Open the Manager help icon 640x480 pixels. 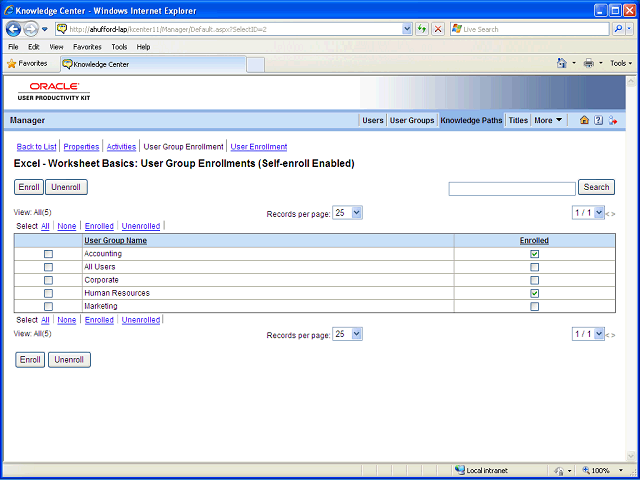598,120
